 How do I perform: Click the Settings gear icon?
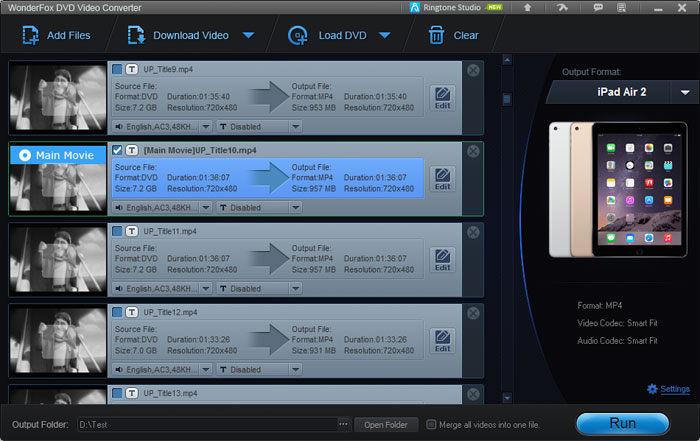(652, 389)
